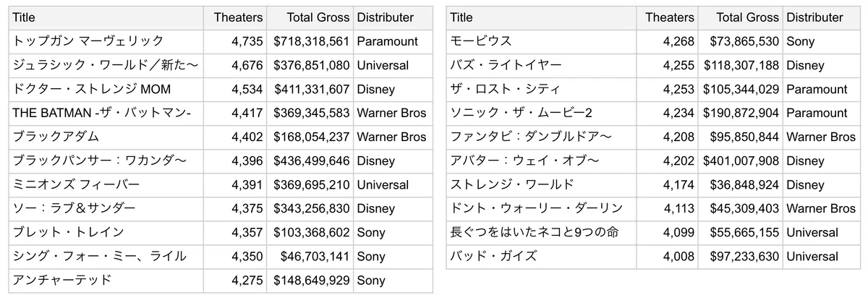
Task: Click the THE BATMAN -ザ・バットマン- row title
Action: 106,113
